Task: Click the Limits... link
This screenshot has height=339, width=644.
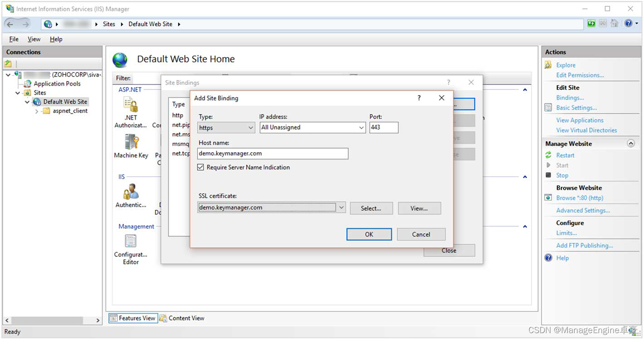Action: coord(567,233)
